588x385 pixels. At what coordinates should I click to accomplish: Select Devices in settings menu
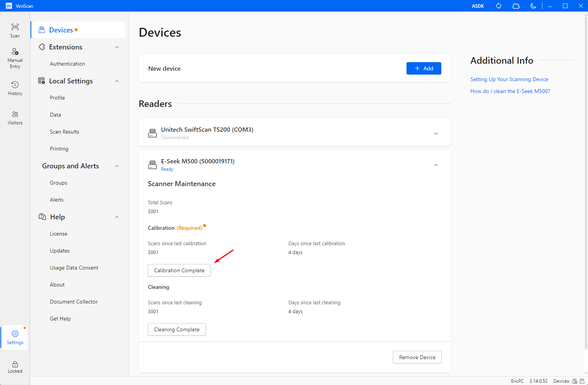[61, 30]
